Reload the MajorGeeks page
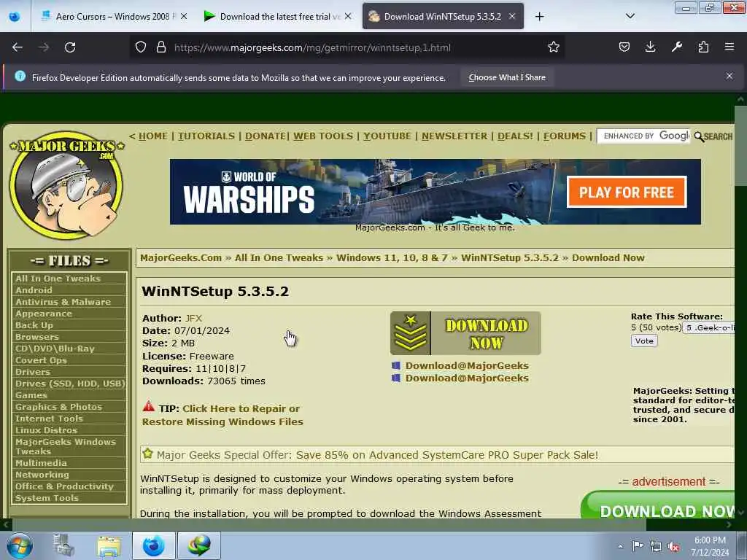Viewport: 747px width, 560px height. tap(70, 47)
